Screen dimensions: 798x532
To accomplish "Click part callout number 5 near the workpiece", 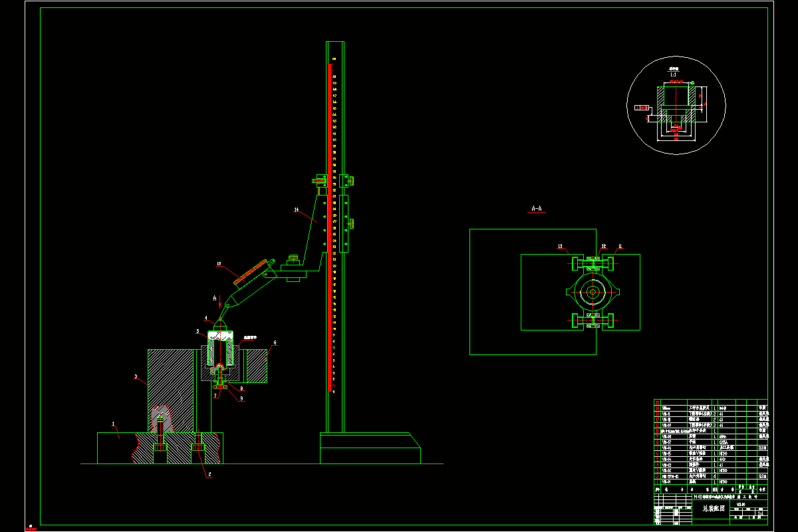I will (x=198, y=331).
